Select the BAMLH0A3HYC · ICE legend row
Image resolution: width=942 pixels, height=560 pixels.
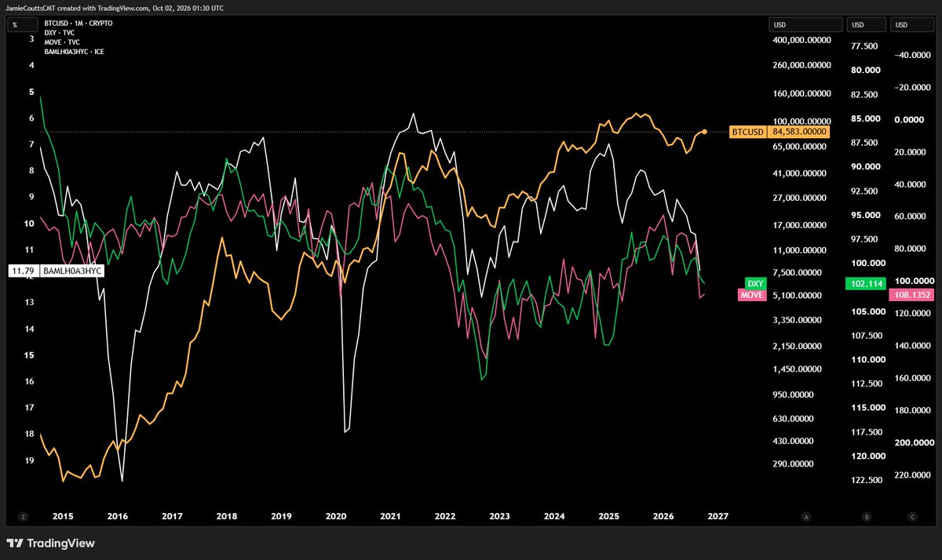pos(74,52)
